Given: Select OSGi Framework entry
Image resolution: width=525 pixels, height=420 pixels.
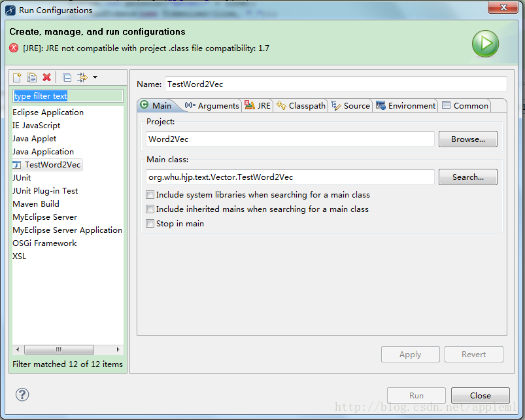Looking at the screenshot, I should pos(44,243).
